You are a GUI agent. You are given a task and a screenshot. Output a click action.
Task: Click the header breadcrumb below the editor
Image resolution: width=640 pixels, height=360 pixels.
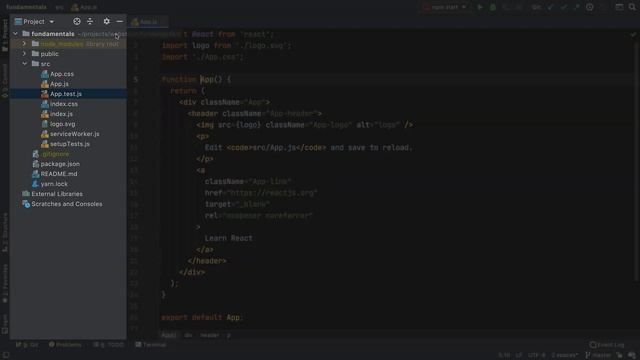(x=210, y=335)
